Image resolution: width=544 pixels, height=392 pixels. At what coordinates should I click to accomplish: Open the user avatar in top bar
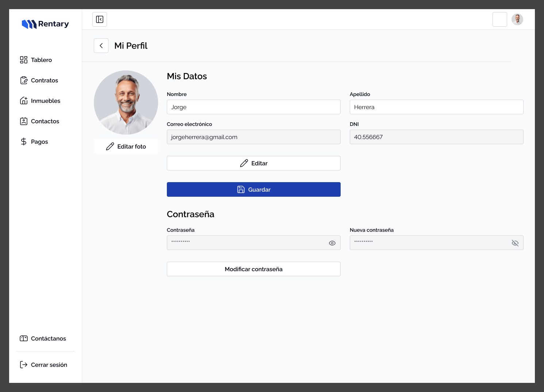517,19
